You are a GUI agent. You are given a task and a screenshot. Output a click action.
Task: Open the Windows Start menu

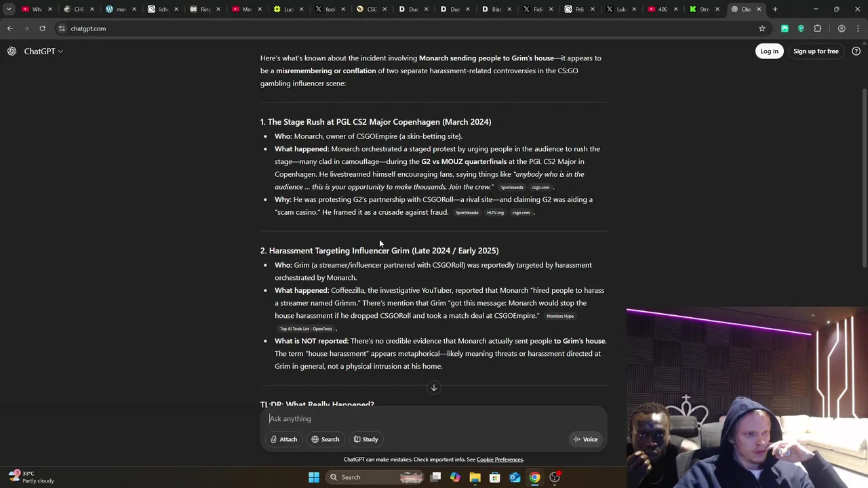[x=314, y=477]
